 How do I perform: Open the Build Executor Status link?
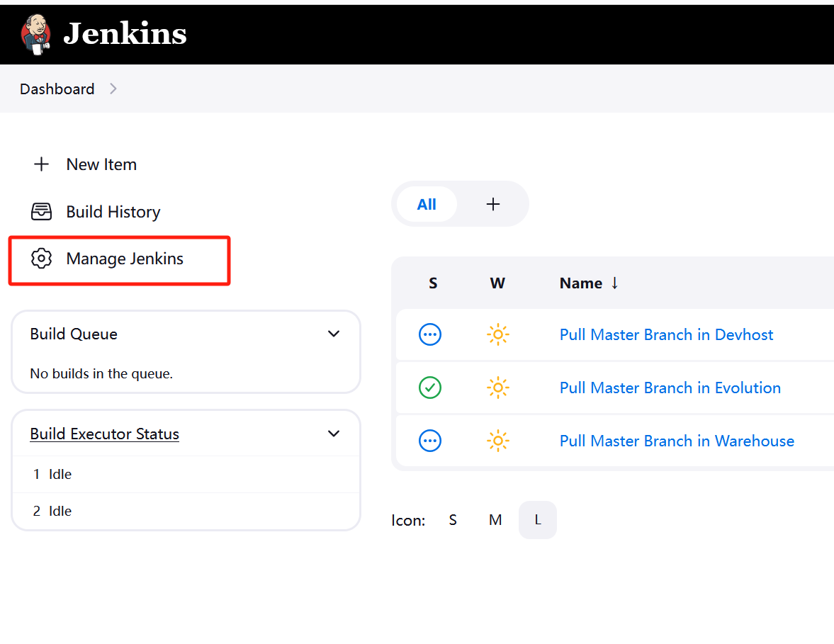[104, 434]
